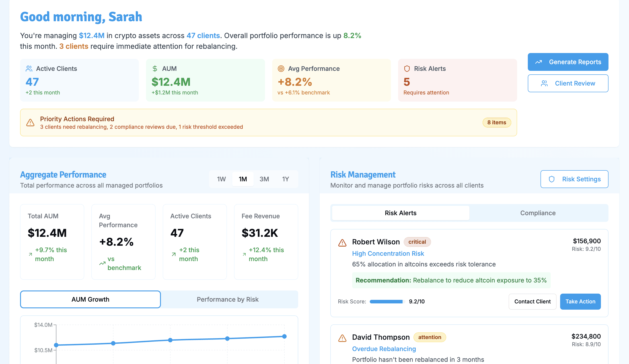The image size is (629, 364).
Task: Click the arrow icon beside +12.4% this month
Action: click(244, 254)
